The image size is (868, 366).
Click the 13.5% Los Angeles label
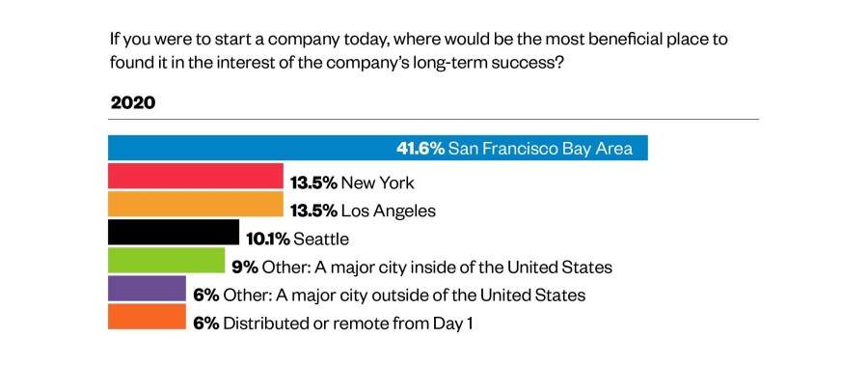364,211
